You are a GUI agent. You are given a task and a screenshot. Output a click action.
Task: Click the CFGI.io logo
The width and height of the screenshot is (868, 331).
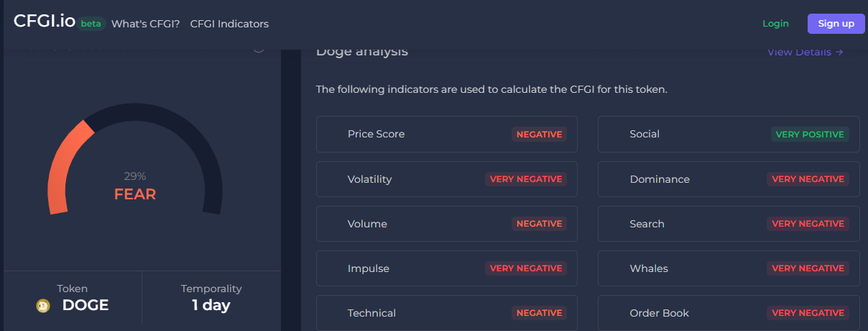45,22
